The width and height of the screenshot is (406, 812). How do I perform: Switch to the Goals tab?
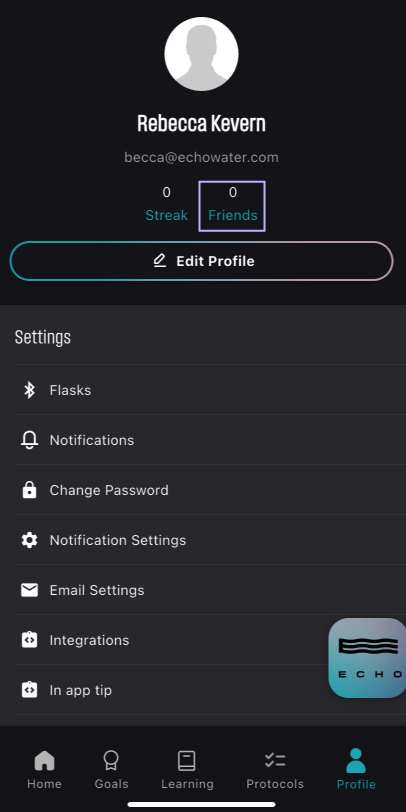pos(111,770)
